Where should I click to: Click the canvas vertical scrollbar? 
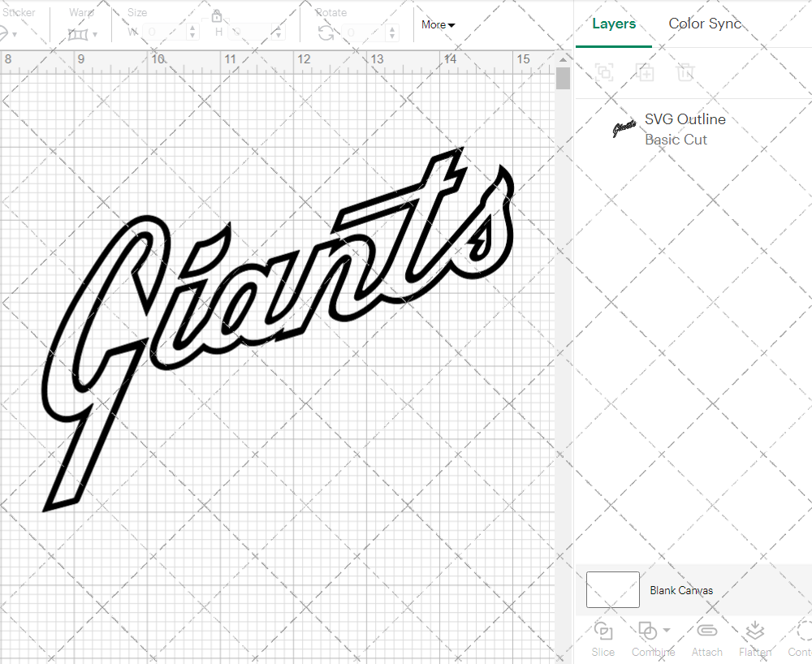tap(563, 79)
